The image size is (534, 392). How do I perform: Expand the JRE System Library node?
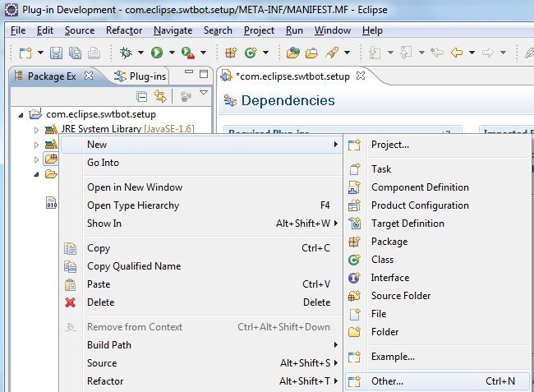coord(36,130)
